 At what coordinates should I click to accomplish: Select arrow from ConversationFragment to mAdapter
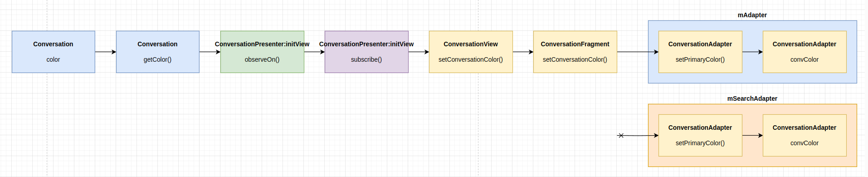(638, 52)
